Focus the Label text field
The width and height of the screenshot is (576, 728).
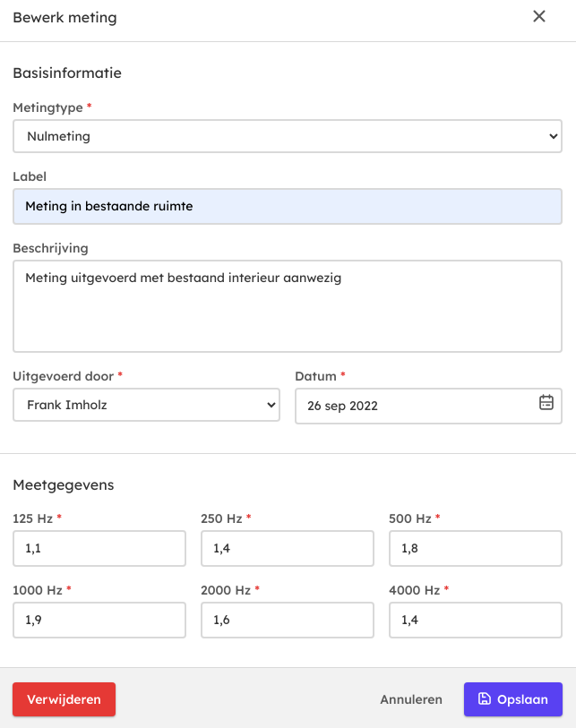[287, 206]
